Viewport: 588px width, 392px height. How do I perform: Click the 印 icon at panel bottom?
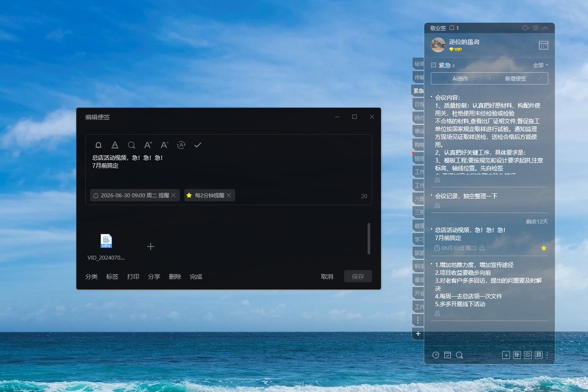click(528, 355)
